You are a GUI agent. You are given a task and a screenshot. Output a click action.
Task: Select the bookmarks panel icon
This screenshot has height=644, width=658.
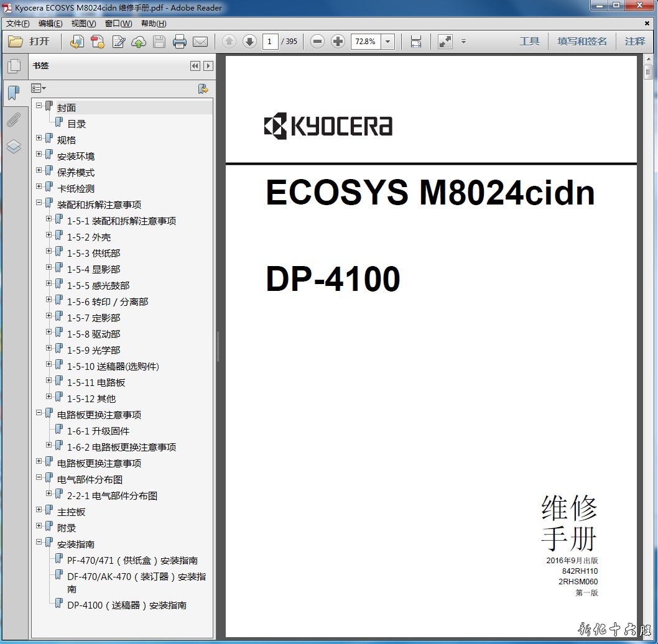click(14, 93)
